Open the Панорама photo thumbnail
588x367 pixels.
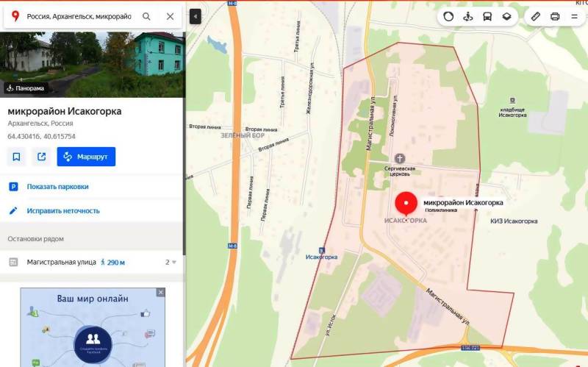[x=93, y=65]
